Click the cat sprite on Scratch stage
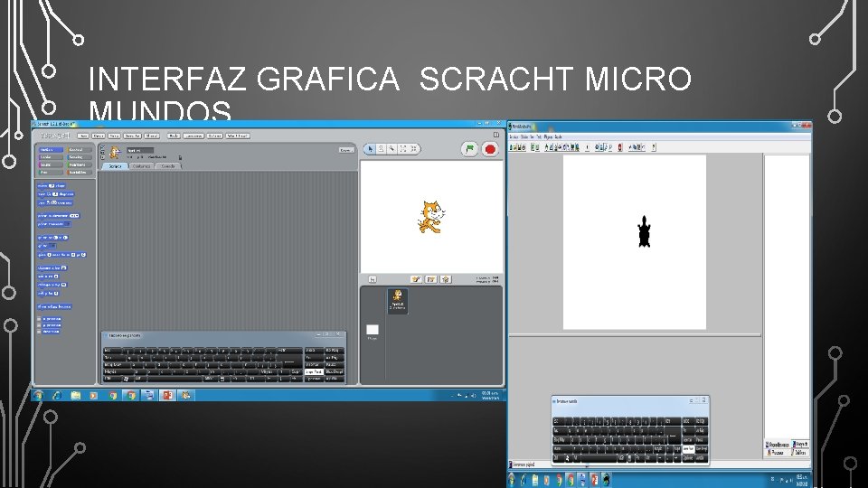This screenshot has height=488, width=868. pyautogui.click(x=430, y=217)
